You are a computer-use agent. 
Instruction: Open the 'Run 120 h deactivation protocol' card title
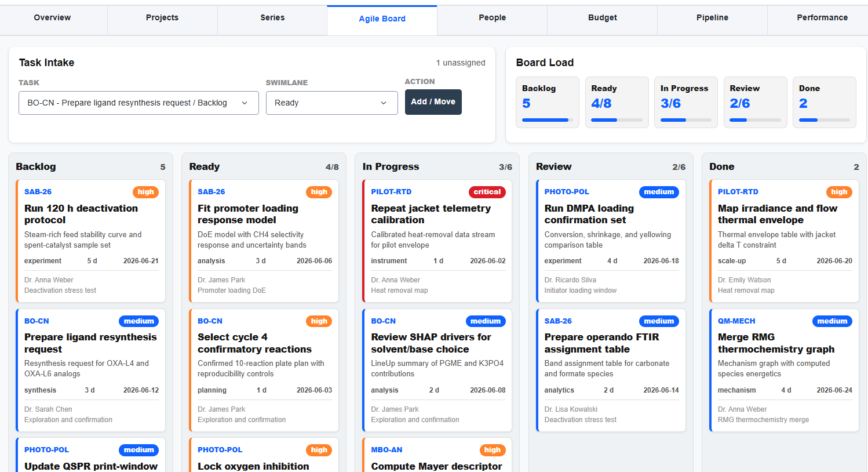point(81,214)
